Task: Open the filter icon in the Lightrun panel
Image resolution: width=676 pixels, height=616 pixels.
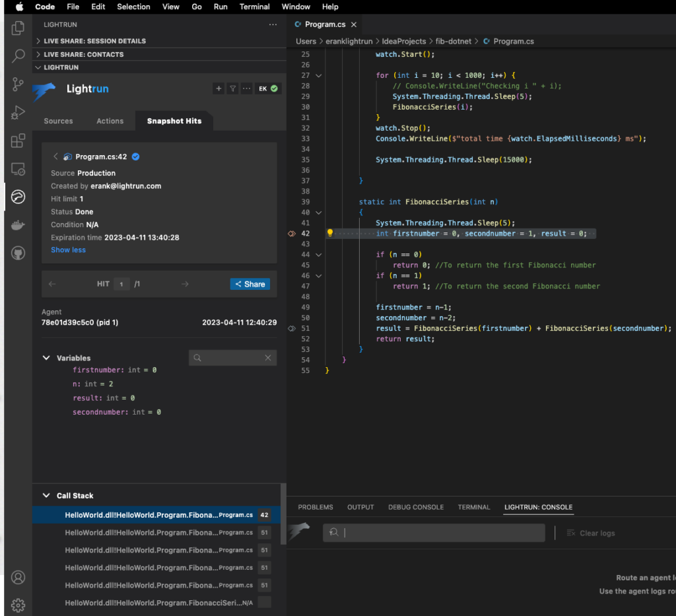Action: pos(232,88)
